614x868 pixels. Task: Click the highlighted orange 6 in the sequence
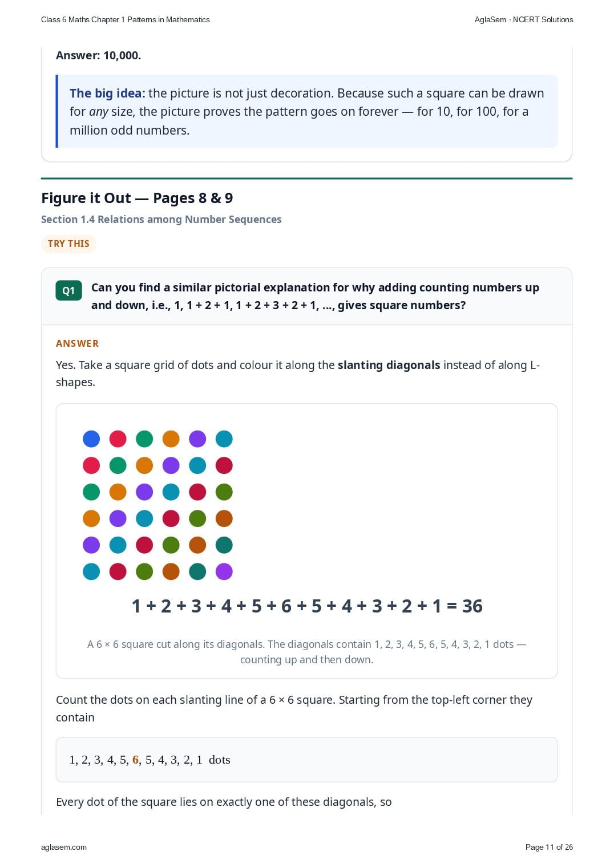[136, 760]
